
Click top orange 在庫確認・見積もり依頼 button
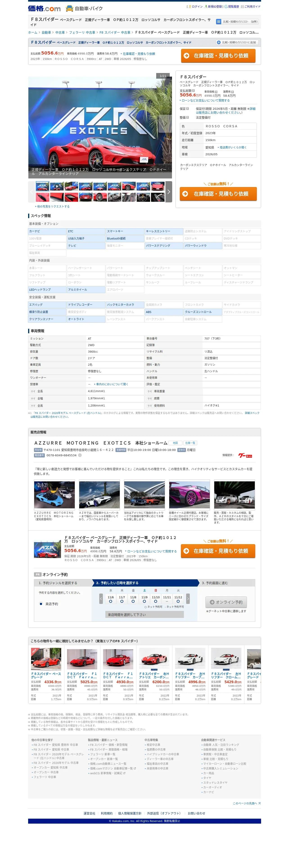coord(218,56)
